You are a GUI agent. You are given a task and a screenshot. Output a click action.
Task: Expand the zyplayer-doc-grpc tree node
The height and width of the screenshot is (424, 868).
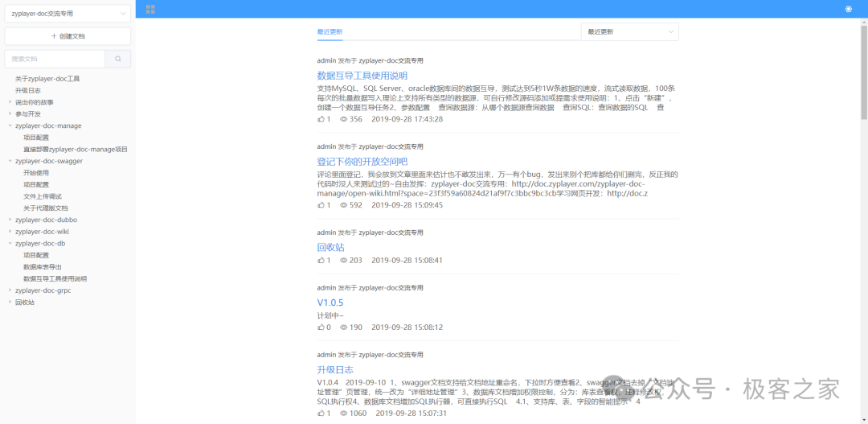[10, 290]
